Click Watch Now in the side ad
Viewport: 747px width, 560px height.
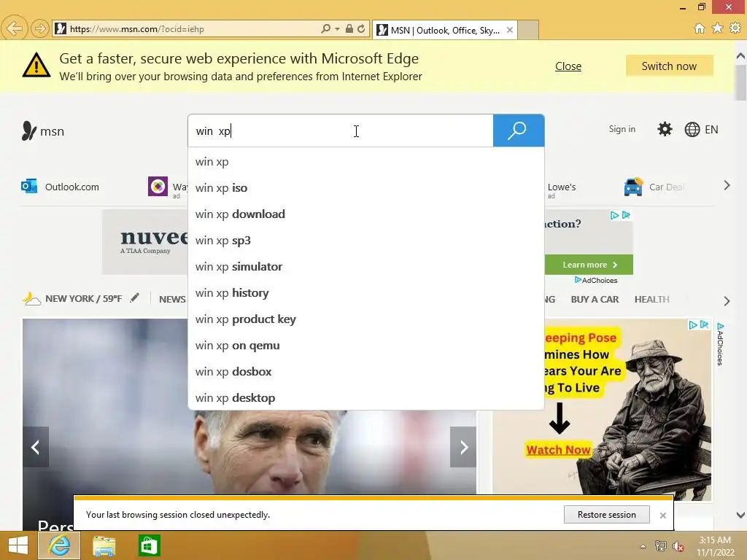tap(558, 449)
